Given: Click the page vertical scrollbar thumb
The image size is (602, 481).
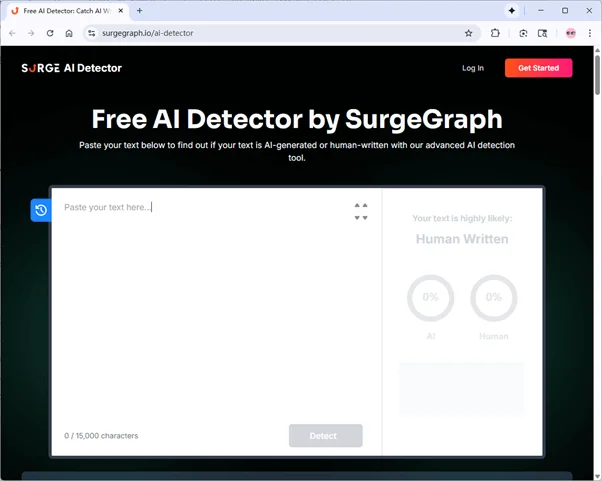Looking at the screenshot, I should click(x=597, y=75).
